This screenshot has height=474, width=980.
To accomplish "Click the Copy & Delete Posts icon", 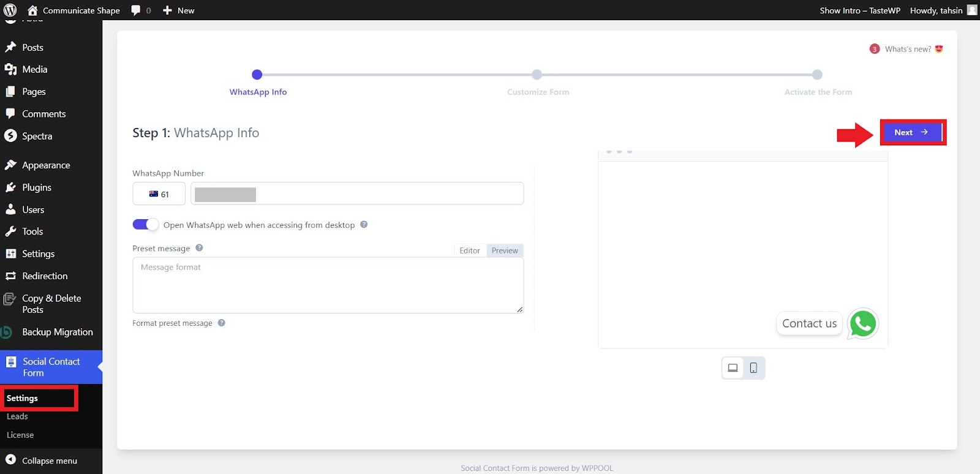I will coord(9,299).
